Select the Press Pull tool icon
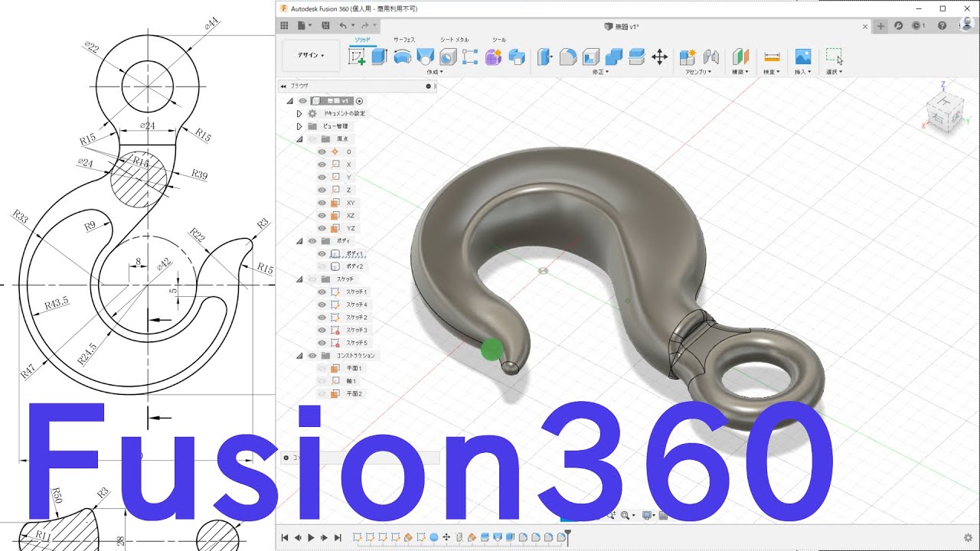This screenshot has height=551, width=980. point(544,57)
